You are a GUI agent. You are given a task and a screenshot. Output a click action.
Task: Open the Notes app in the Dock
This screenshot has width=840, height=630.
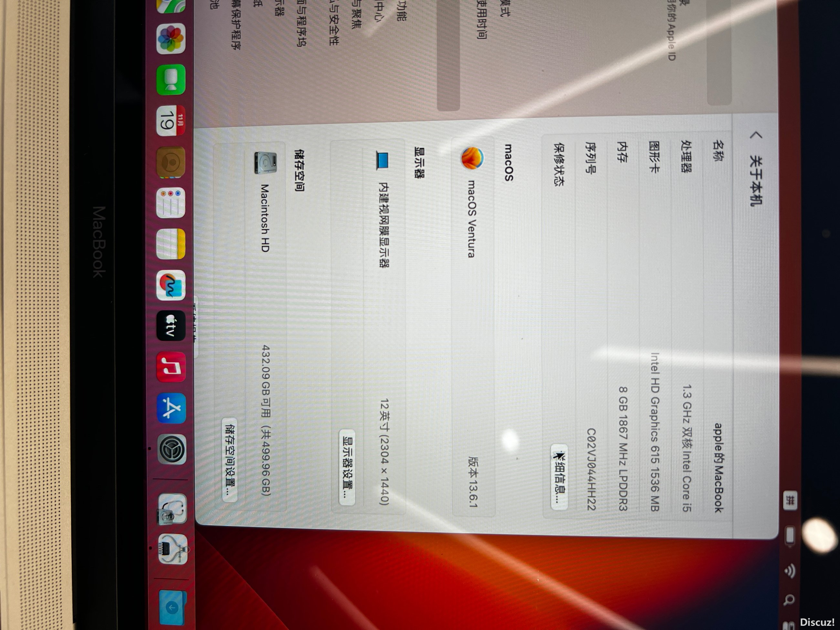[171, 244]
